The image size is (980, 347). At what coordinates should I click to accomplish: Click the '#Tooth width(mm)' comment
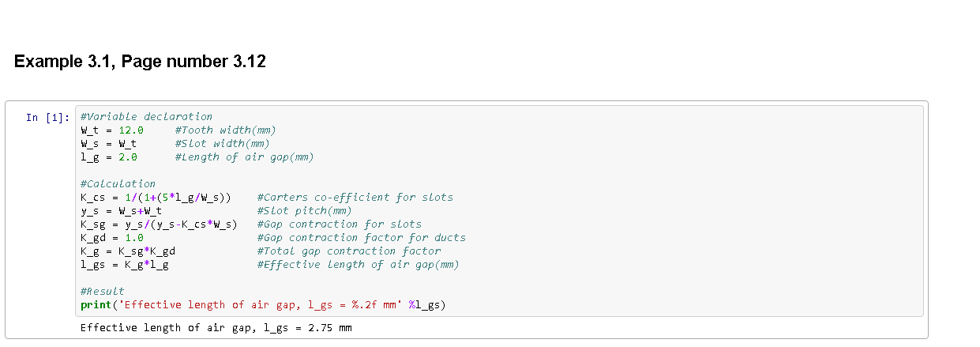tap(225, 130)
